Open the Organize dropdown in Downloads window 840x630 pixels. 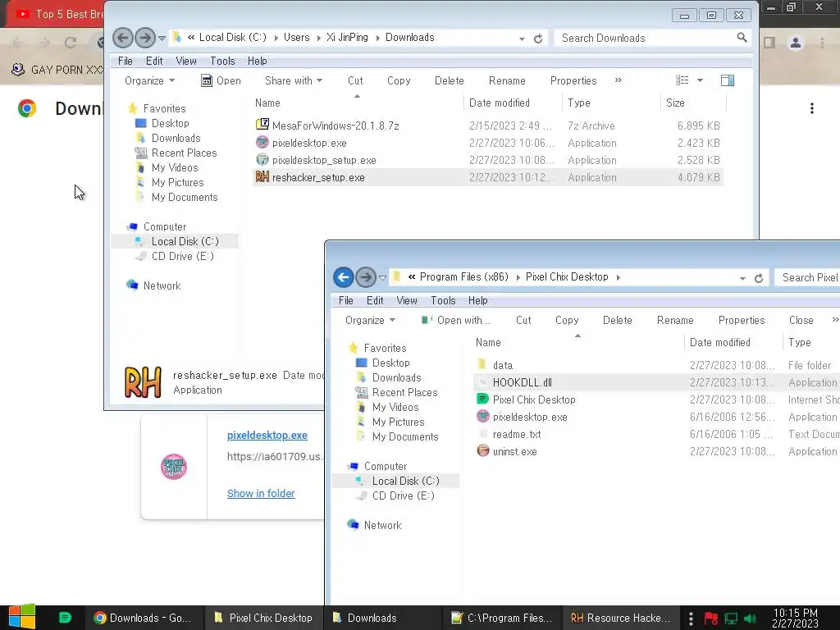point(149,80)
